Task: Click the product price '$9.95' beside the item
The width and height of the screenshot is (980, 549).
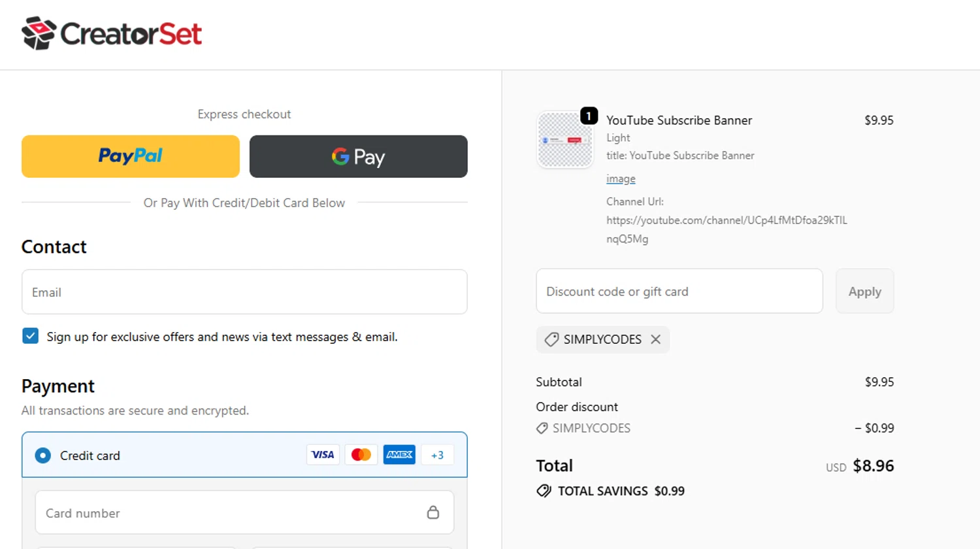Action: coord(879,120)
